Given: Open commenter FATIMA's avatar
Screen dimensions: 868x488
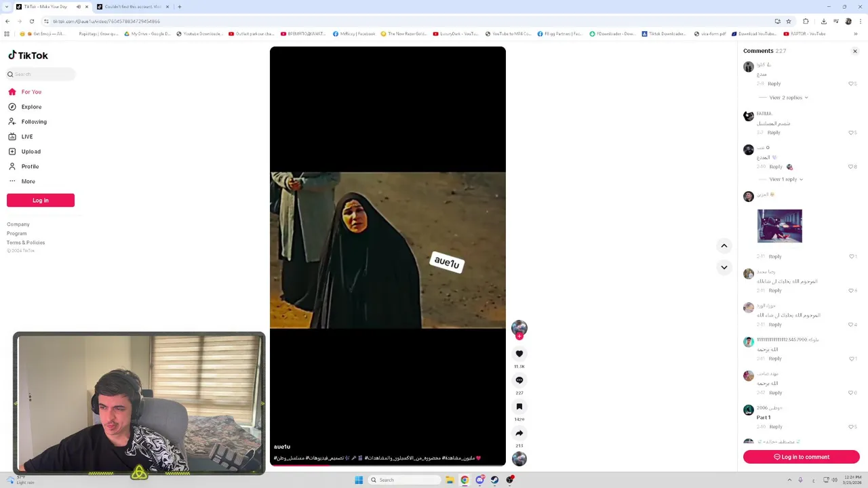Looking at the screenshot, I should (x=749, y=116).
